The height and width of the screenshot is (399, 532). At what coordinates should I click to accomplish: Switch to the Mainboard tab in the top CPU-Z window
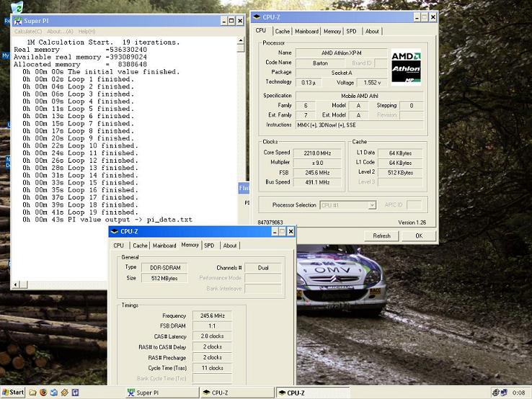[307, 31]
